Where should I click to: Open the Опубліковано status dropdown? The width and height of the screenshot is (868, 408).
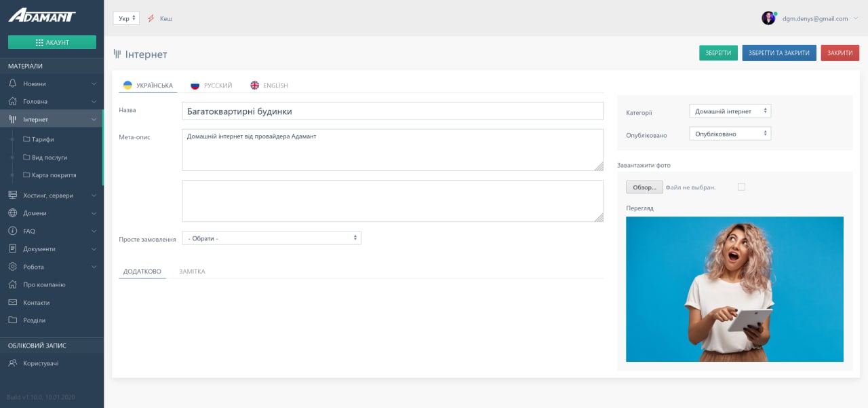(730, 134)
